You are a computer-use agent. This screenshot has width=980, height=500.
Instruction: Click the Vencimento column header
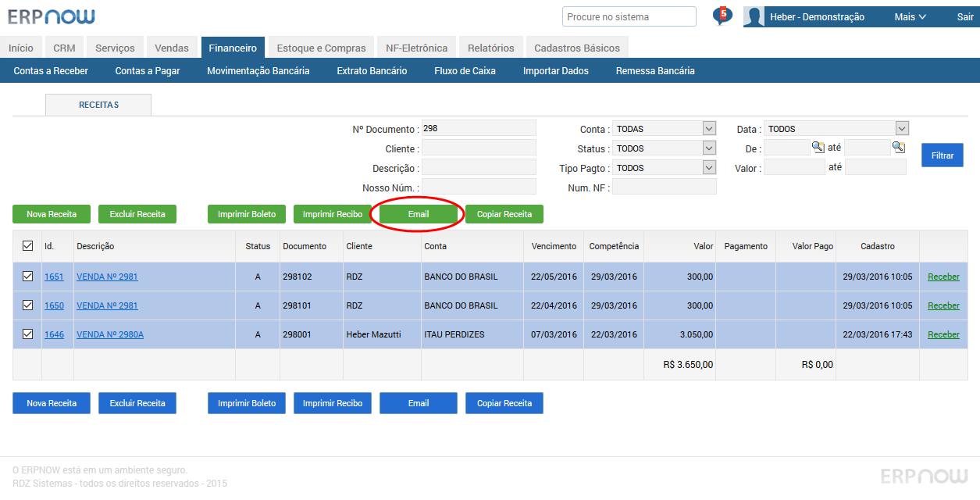(554, 246)
